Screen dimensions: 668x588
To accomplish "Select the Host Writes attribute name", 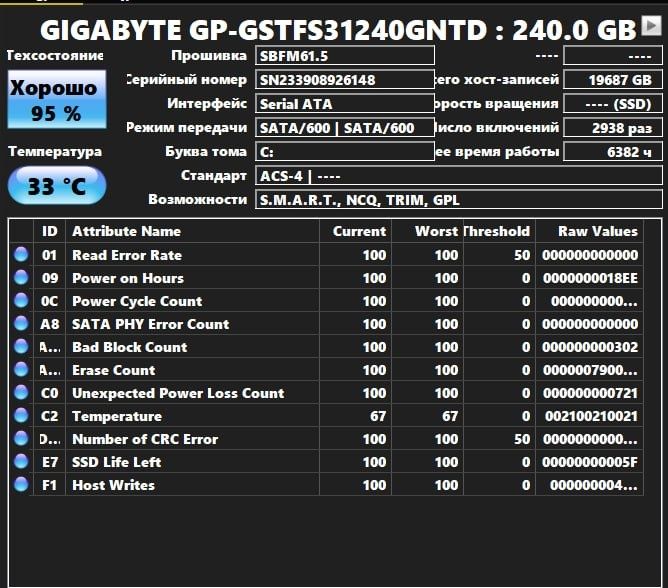I will click(113, 485).
